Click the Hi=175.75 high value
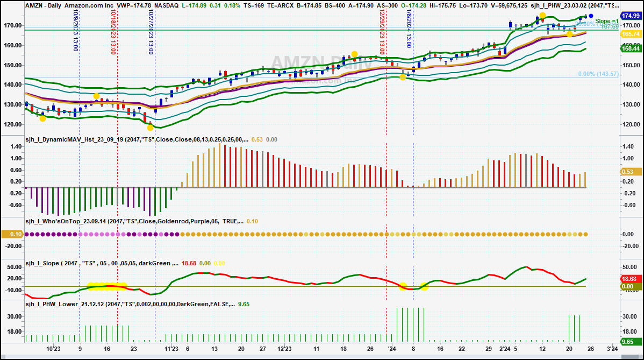644x360 pixels. pos(443,5)
